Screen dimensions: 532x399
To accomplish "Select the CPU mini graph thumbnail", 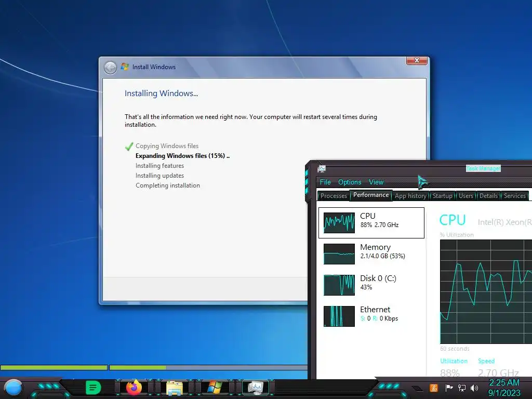I will (x=339, y=222).
